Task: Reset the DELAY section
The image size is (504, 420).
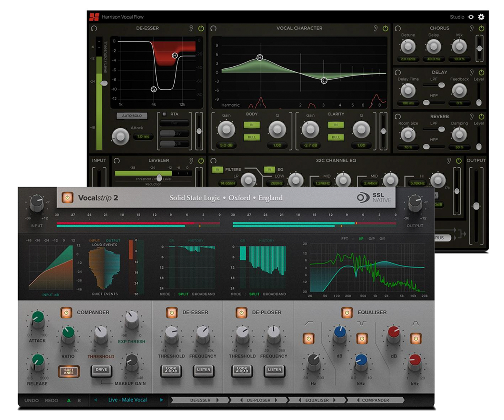Action: (398, 72)
